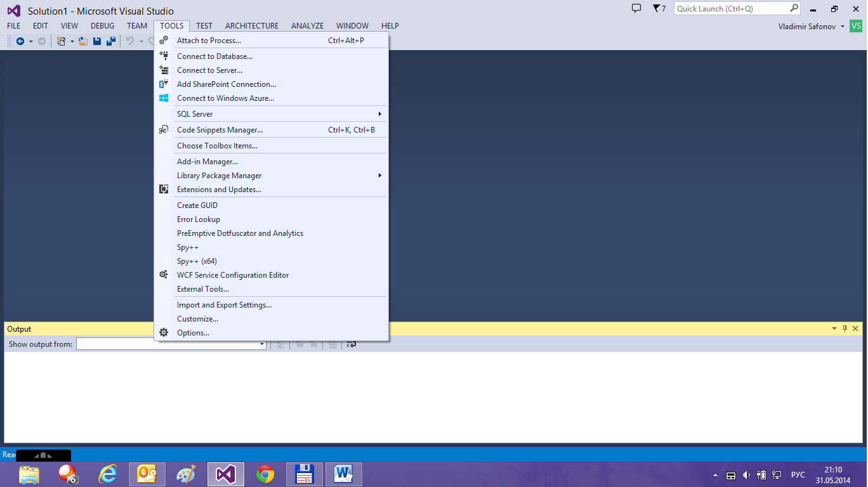
Task: Expand the SQL Server submenu
Action: pyautogui.click(x=380, y=114)
